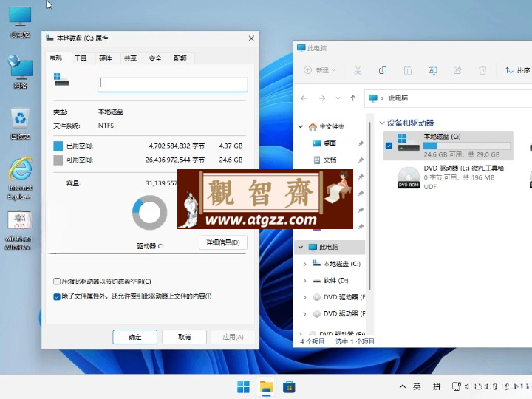This screenshot has width=532, height=399.
Task: Open the 回收站 recycle bin icon
Action: [x=20, y=123]
